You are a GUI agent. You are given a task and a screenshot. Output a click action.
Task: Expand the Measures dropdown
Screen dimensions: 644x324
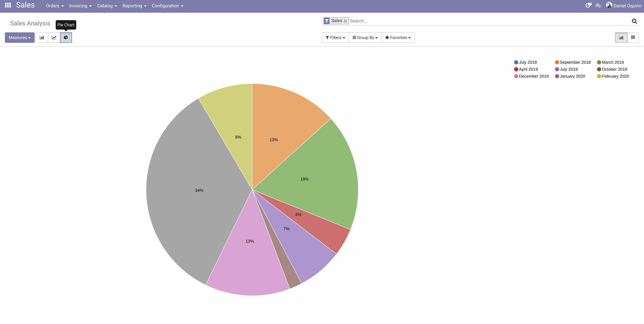[20, 38]
